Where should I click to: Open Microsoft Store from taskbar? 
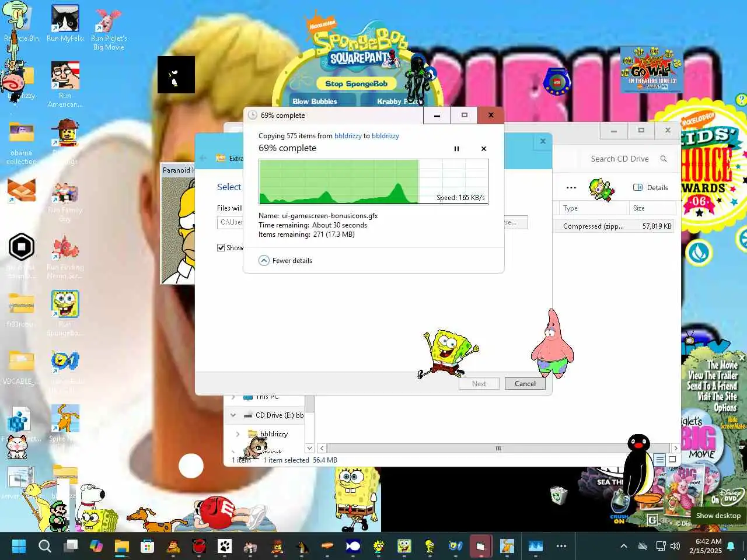point(148,546)
